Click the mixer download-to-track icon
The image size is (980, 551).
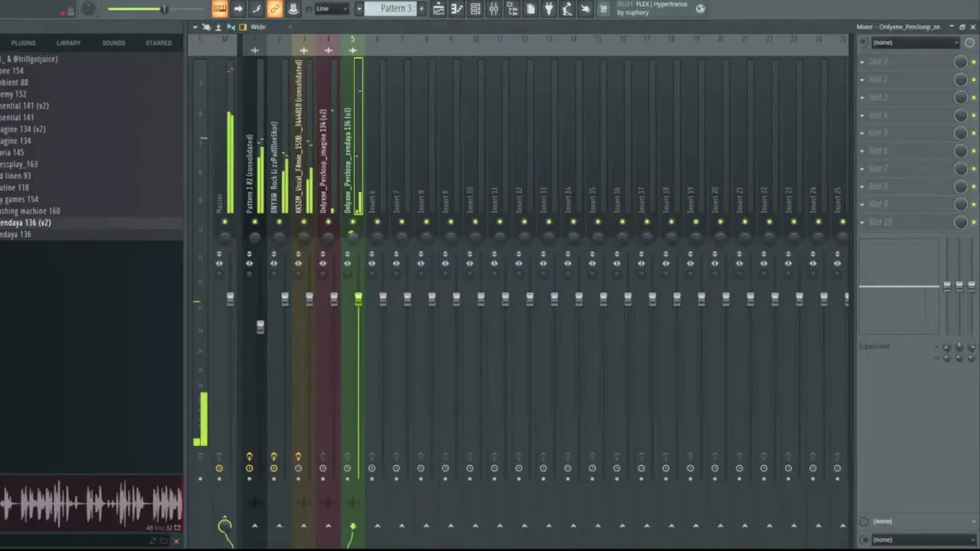coord(218,27)
